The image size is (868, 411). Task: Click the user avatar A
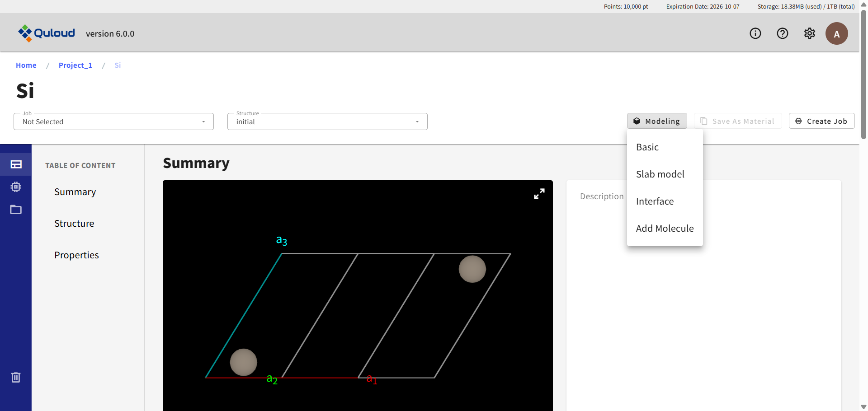pyautogui.click(x=836, y=34)
